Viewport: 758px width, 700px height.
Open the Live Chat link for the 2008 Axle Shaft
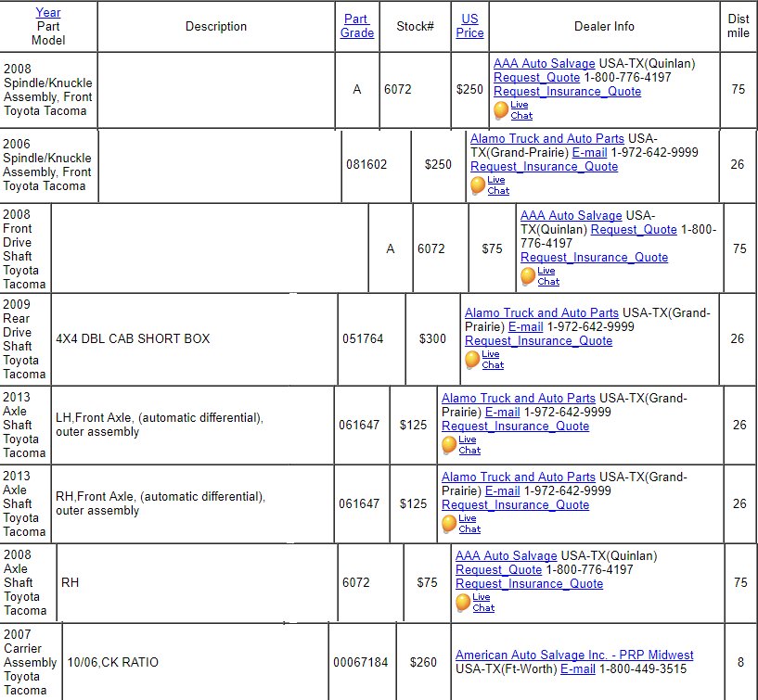tap(483, 603)
